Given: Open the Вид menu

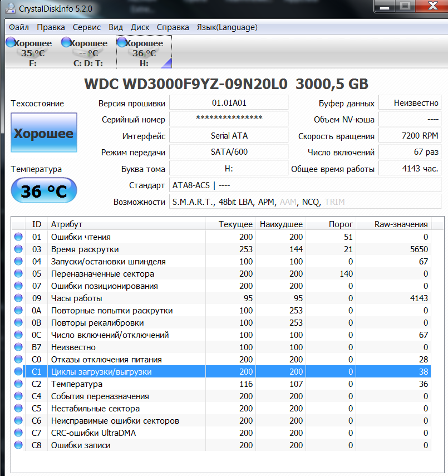Looking at the screenshot, I should coord(116,27).
